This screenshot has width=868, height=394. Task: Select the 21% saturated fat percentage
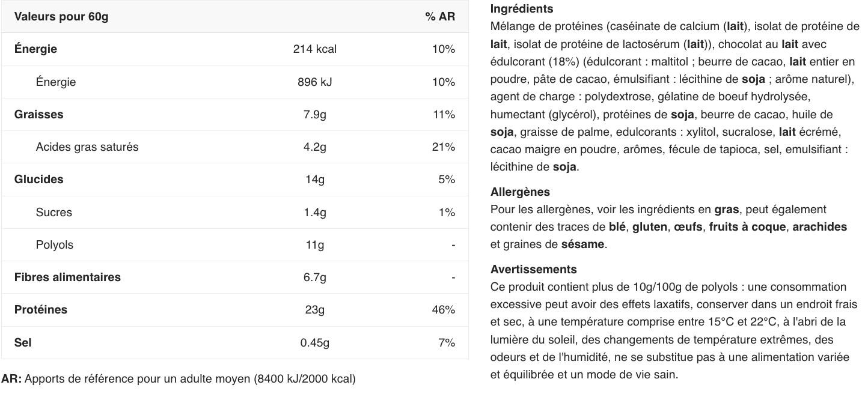tap(443, 147)
